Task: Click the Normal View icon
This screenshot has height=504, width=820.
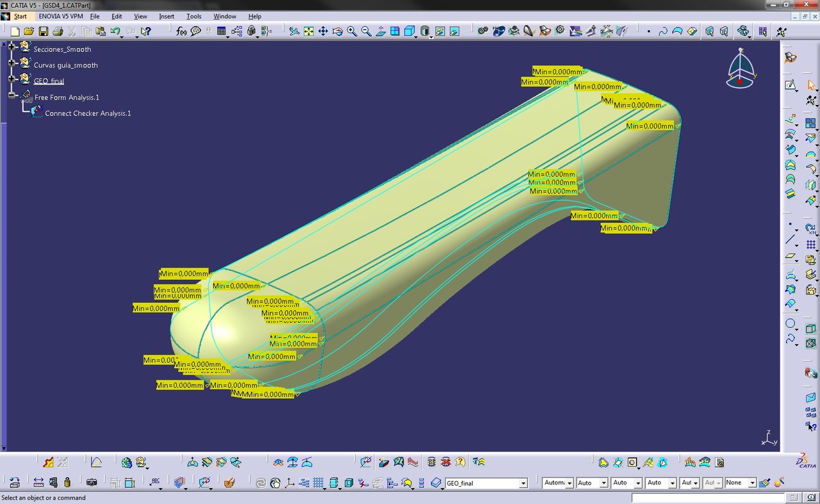Action: click(x=381, y=31)
